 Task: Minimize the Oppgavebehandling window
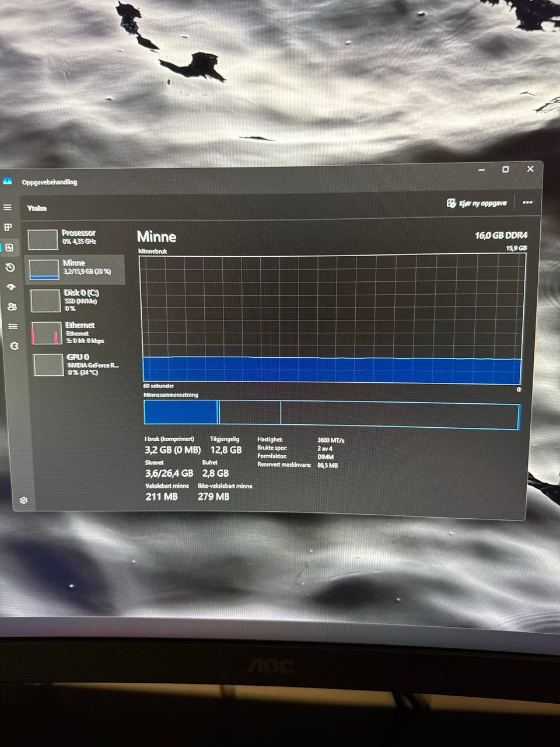482,170
